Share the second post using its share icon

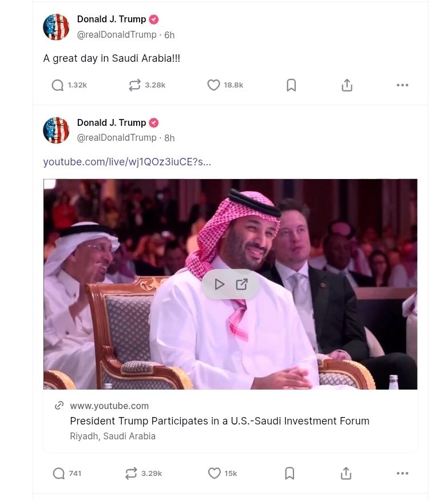[x=346, y=473]
